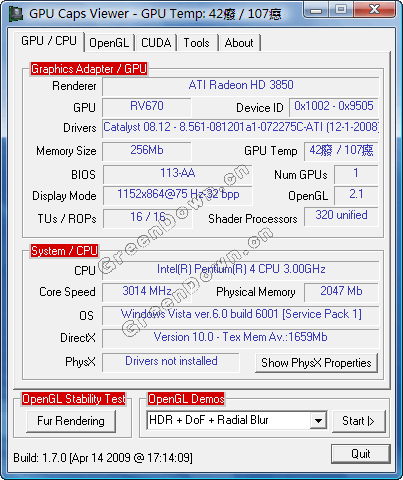Click the OpenGL version value 2.1
The width and height of the screenshot is (403, 480).
coord(356,195)
